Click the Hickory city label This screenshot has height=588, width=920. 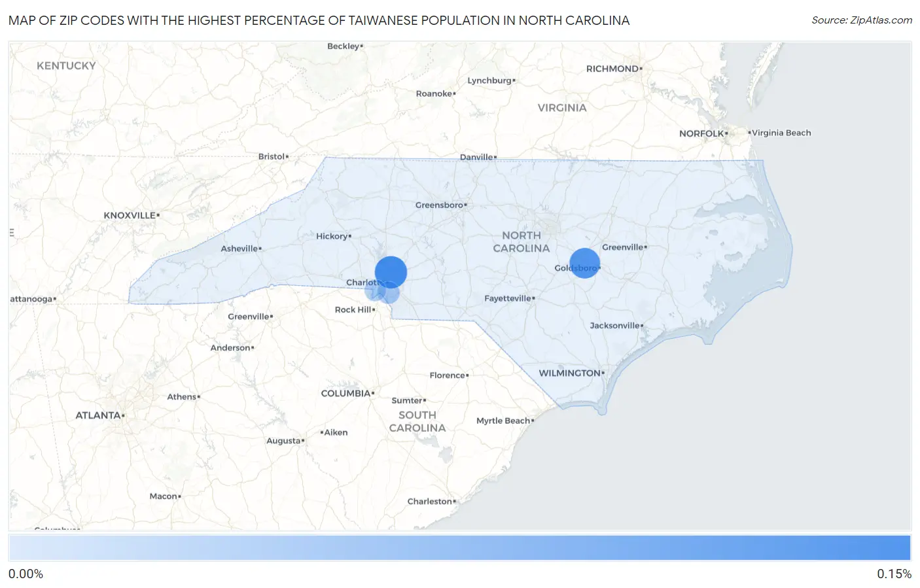click(332, 236)
